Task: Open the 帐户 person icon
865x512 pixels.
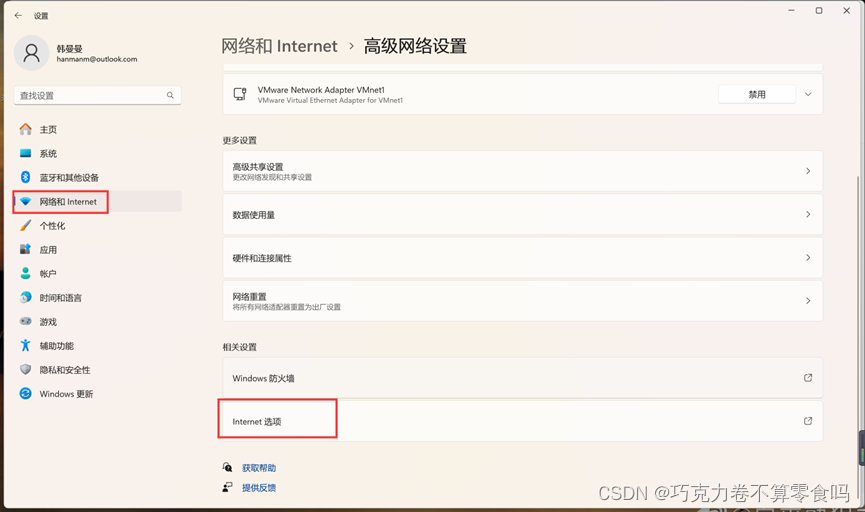Action: tap(25, 273)
